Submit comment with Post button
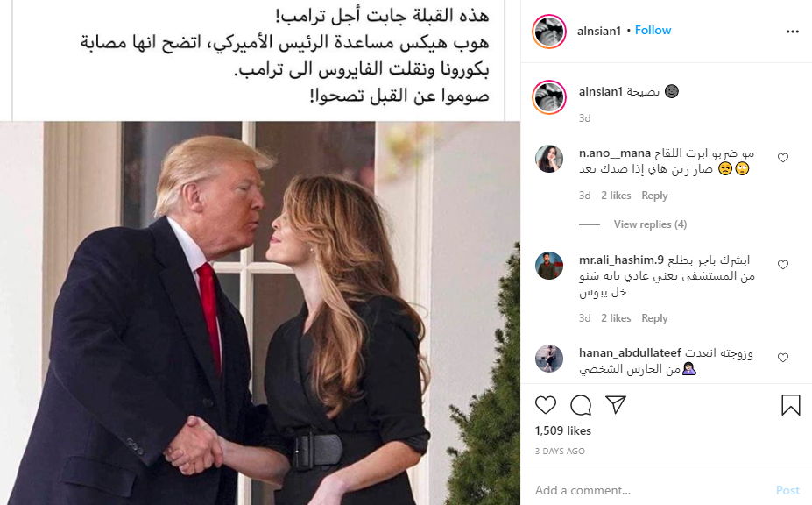Viewport: 812px width, 505px height. tap(787, 490)
